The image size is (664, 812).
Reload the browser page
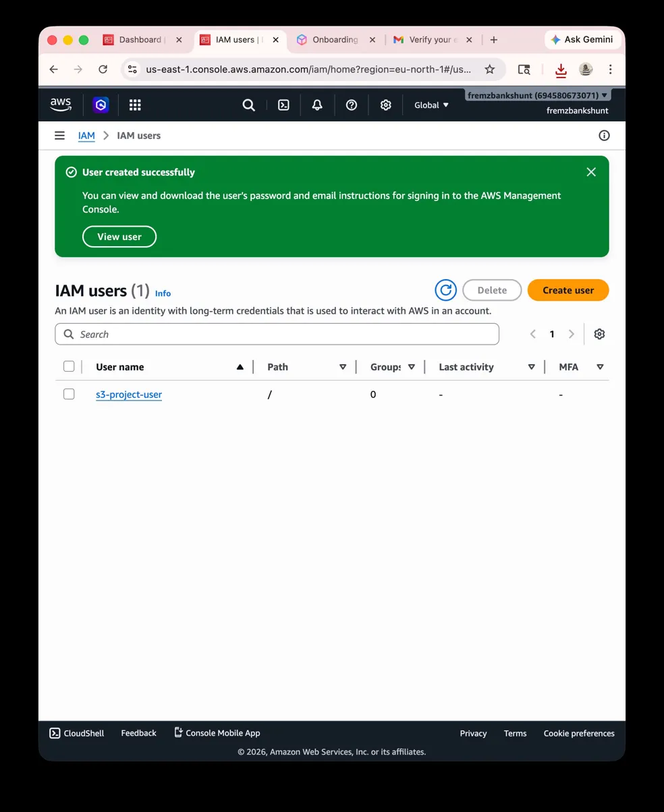(x=103, y=69)
